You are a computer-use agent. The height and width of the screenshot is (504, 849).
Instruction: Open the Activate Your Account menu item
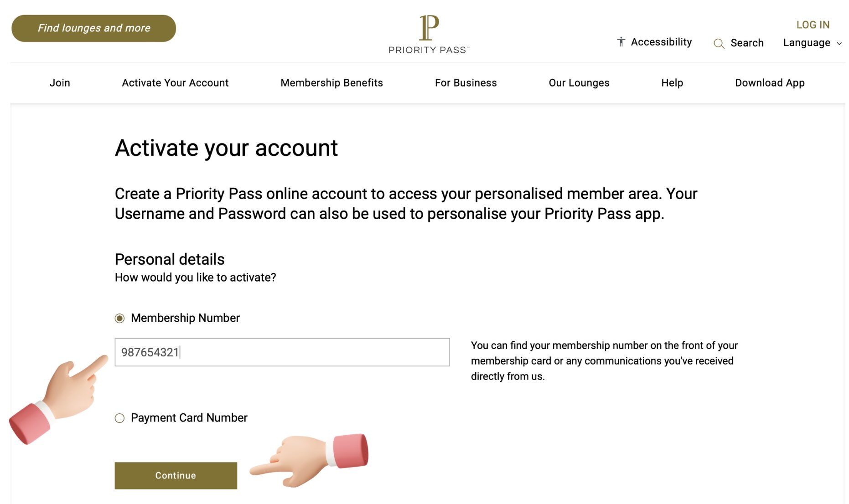[175, 82]
